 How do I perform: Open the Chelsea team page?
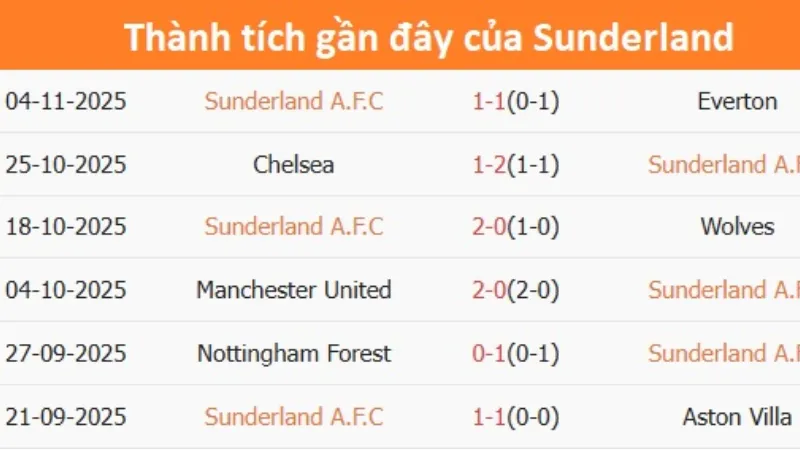coord(293,164)
